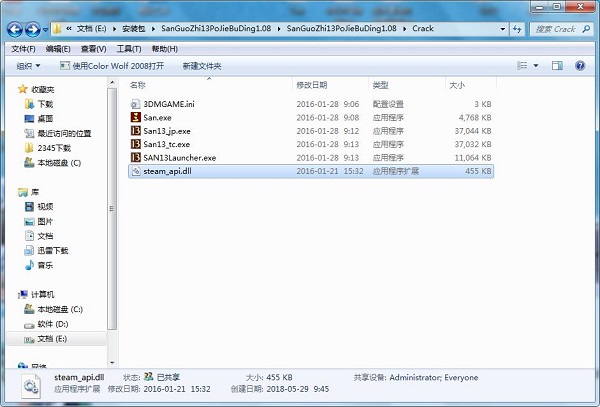600x407 pixels.
Task: Select the San.exe file icon
Action: (x=135, y=117)
